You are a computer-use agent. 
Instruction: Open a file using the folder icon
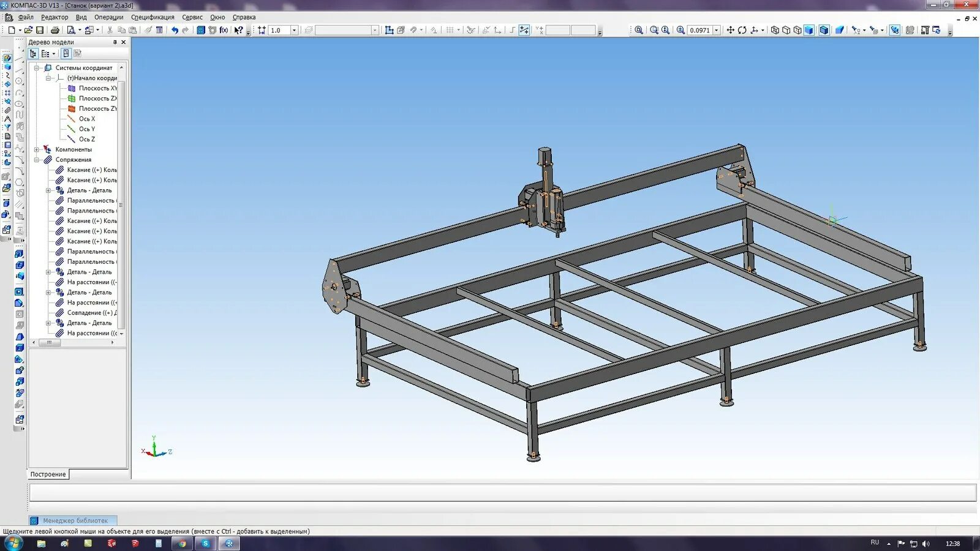click(28, 30)
